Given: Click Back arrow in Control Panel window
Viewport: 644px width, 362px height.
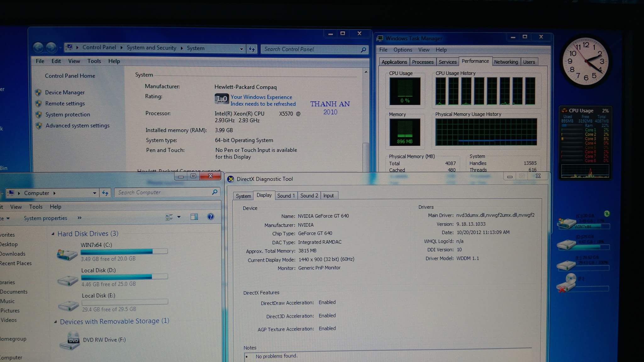Looking at the screenshot, I should (x=38, y=48).
